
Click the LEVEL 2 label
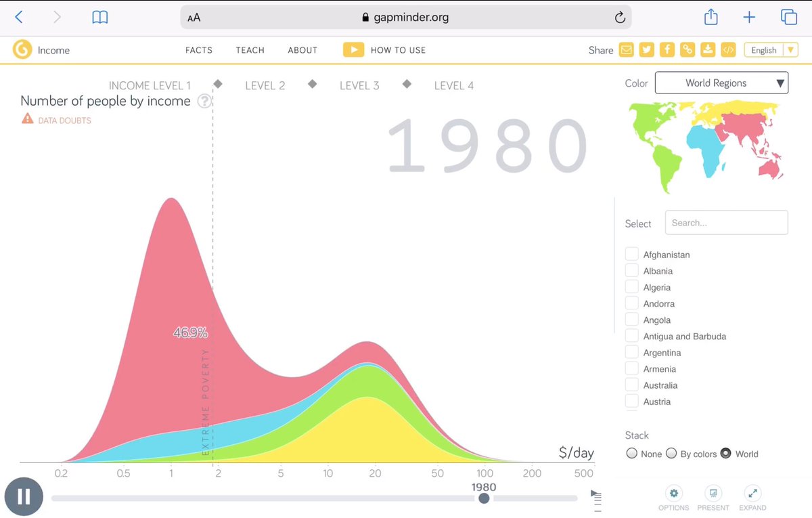point(265,85)
